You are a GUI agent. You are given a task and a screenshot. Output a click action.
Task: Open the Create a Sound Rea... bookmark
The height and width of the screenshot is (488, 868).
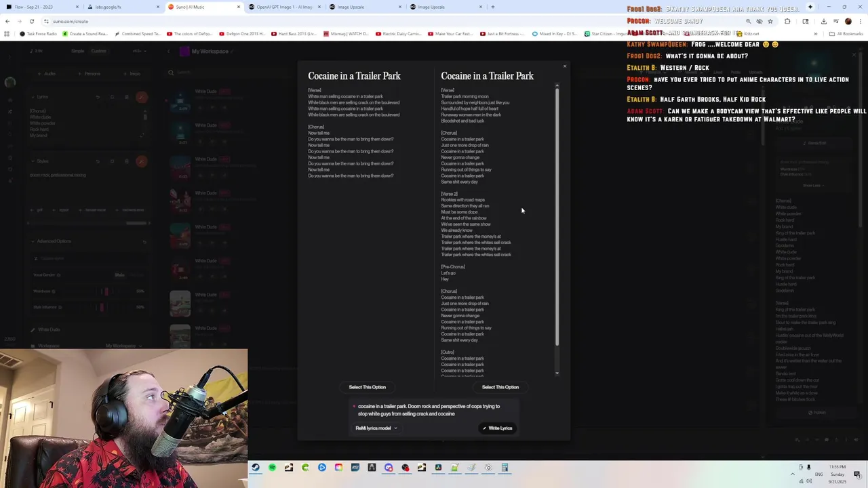point(85,34)
